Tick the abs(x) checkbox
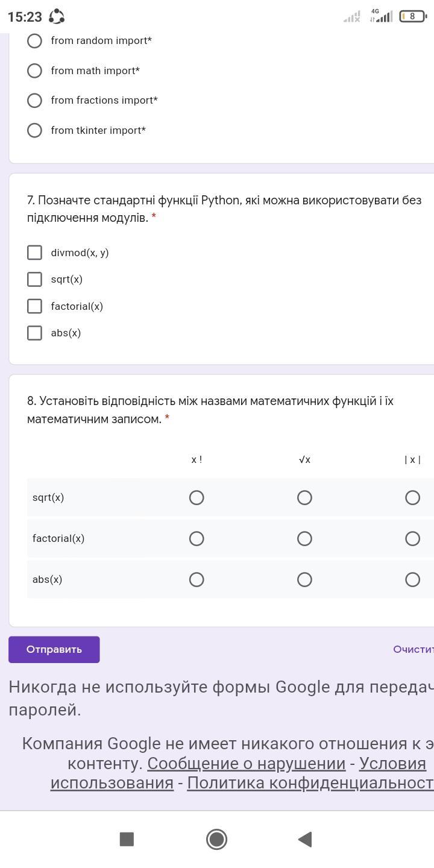 35,333
